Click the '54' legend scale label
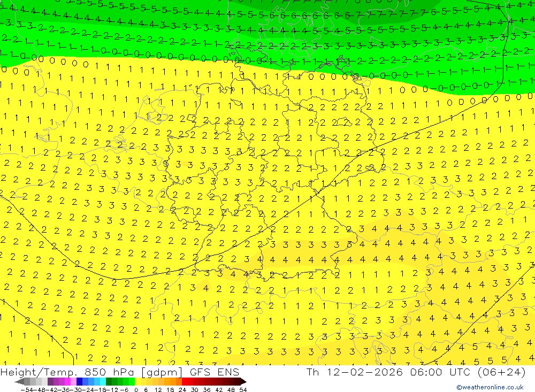The width and height of the screenshot is (535, 392). [243, 390]
